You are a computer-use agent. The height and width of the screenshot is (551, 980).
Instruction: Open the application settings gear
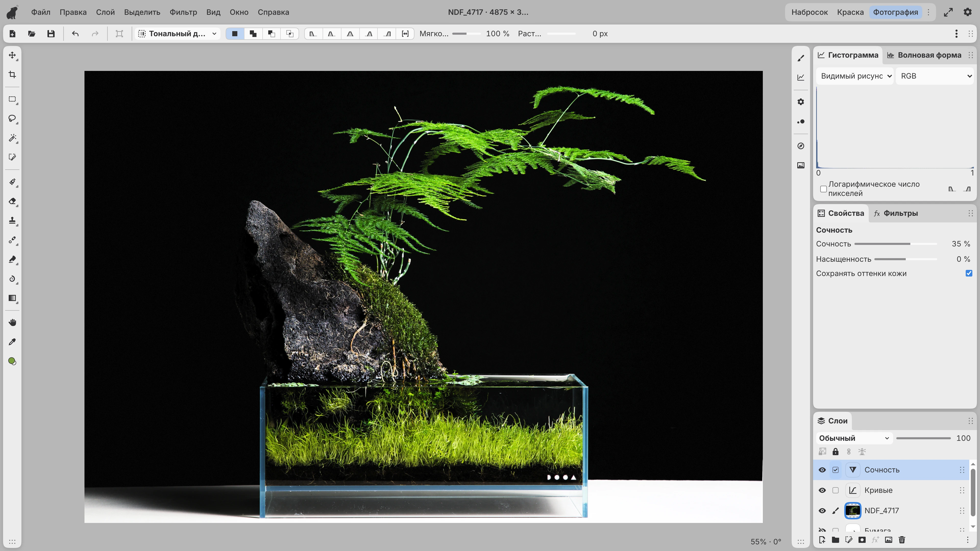point(967,12)
